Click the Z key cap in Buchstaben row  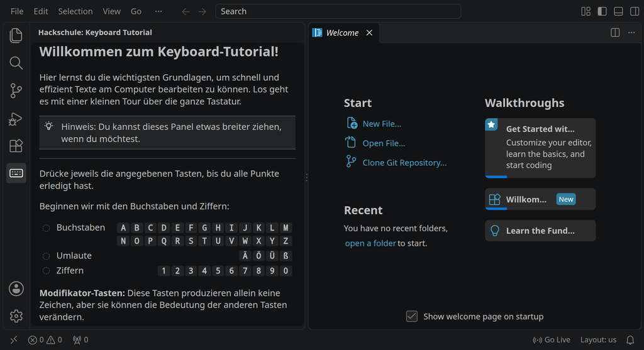pos(286,241)
